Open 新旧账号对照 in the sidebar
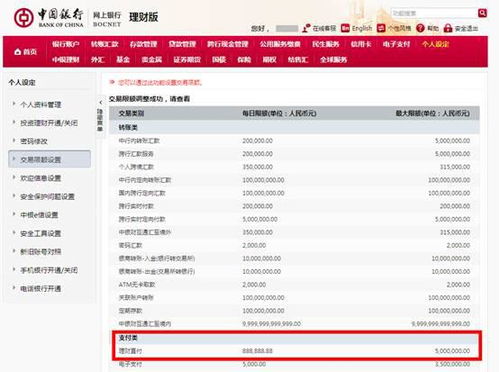The height and width of the screenshot is (372, 499). click(x=41, y=252)
